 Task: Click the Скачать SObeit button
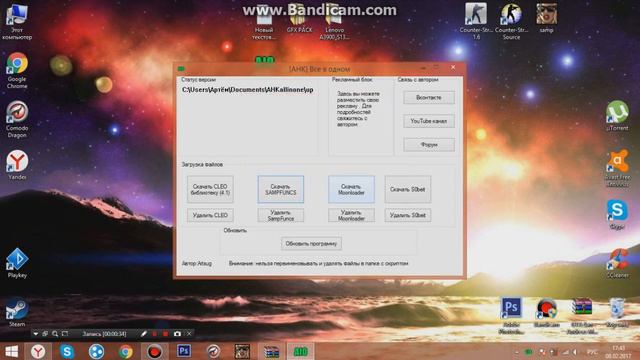point(407,189)
